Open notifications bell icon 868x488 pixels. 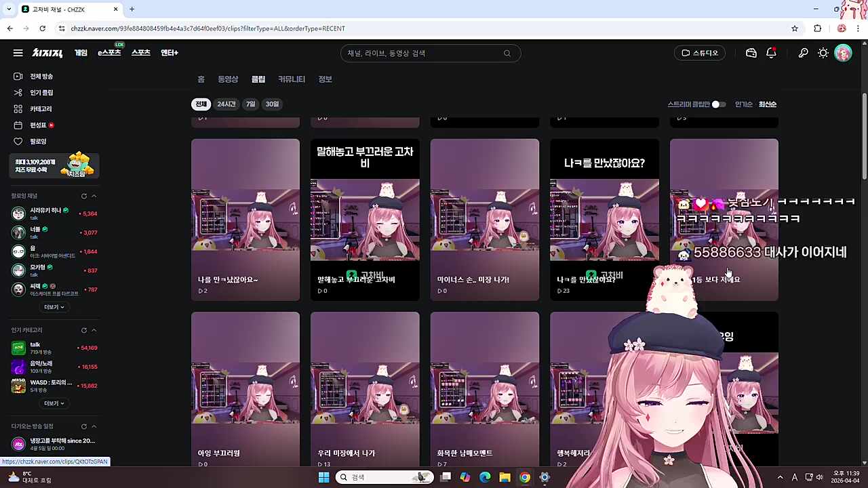[x=771, y=53]
